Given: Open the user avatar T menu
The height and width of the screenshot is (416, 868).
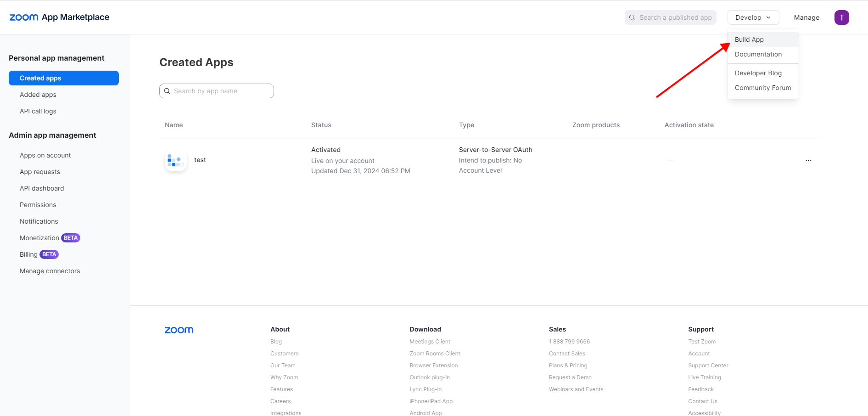Looking at the screenshot, I should pos(841,17).
